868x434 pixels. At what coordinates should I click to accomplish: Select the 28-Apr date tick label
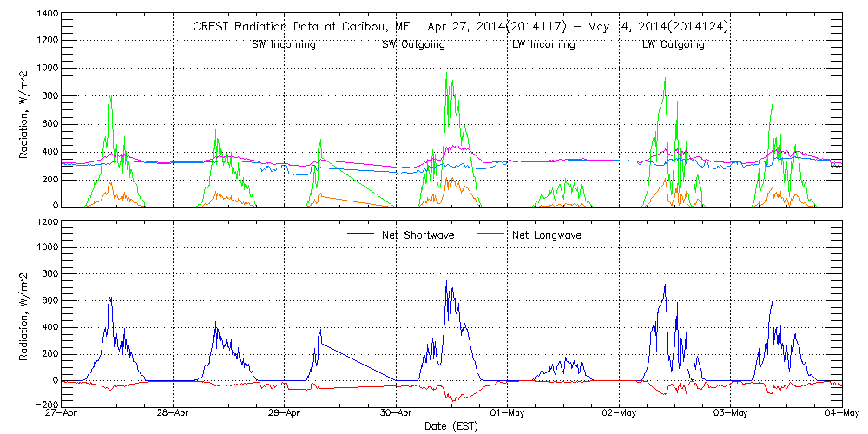pyautogui.click(x=174, y=415)
